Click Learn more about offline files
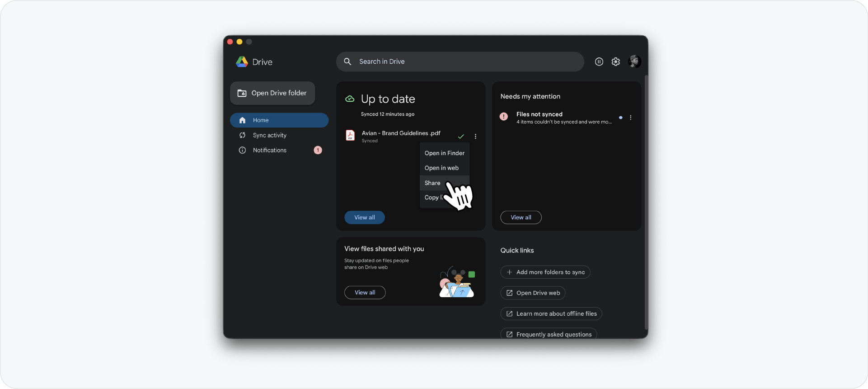Image resolution: width=868 pixels, height=389 pixels. click(551, 314)
